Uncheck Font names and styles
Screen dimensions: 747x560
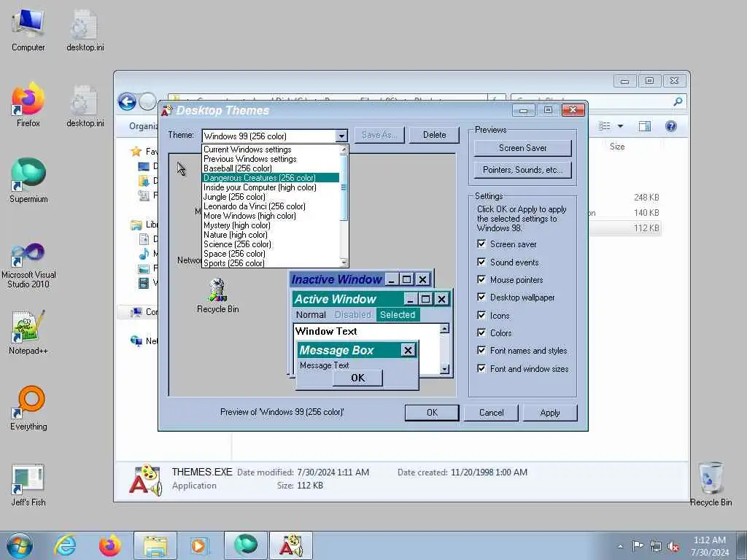(481, 351)
